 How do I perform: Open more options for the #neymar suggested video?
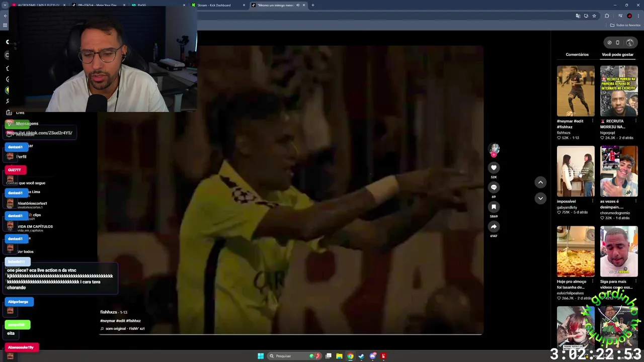point(592,121)
